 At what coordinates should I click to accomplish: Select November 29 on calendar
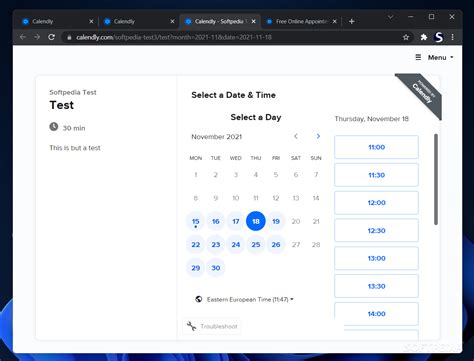point(196,268)
